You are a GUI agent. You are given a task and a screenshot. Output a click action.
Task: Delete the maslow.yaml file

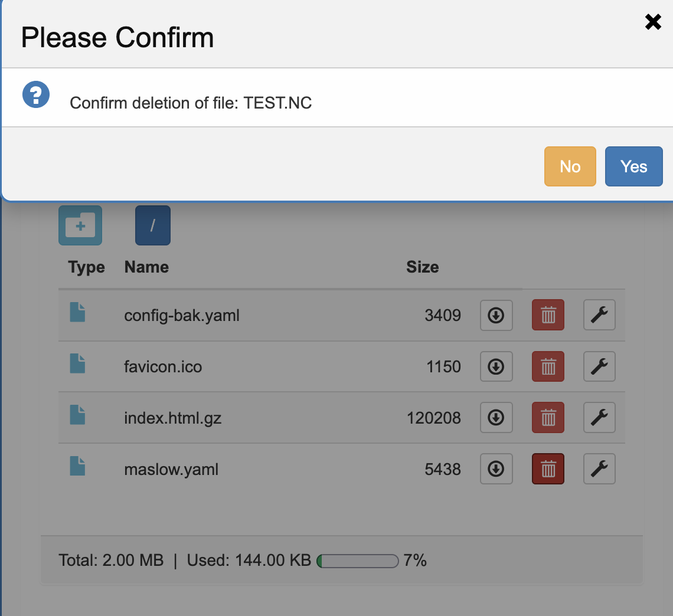[548, 469]
